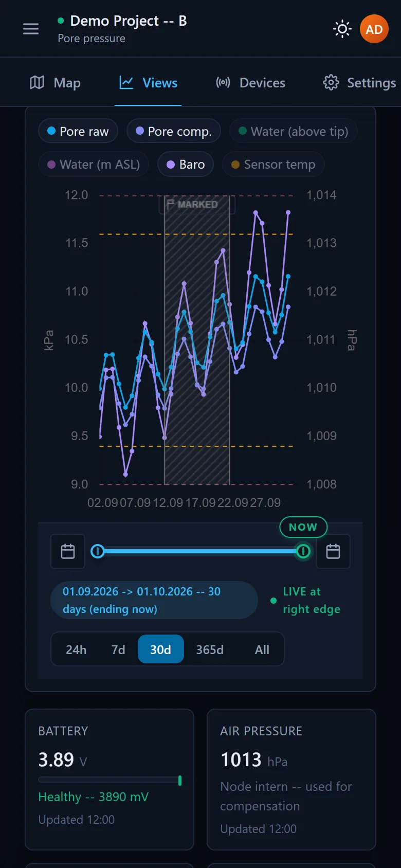Click the battery level progress bar
Screen dimensions: 401x868
(110, 780)
